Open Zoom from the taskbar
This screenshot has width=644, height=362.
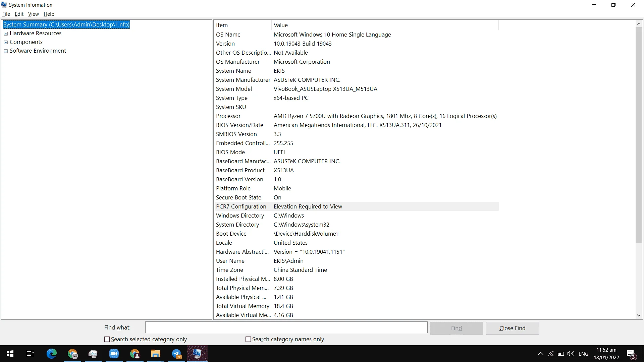tap(114, 354)
